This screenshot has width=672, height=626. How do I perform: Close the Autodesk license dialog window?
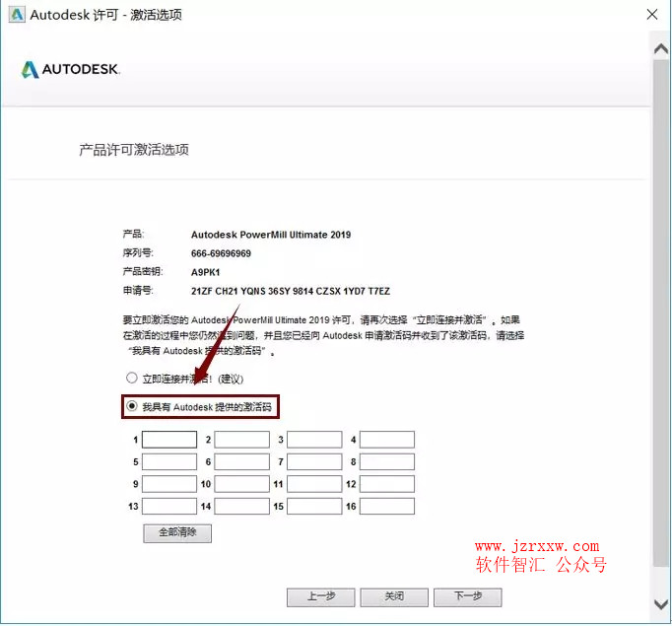[652, 15]
